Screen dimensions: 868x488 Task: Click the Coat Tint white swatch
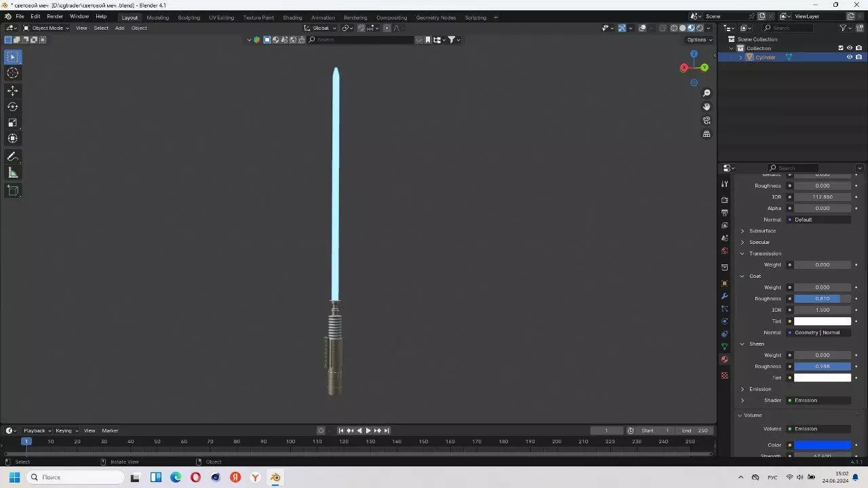click(823, 321)
